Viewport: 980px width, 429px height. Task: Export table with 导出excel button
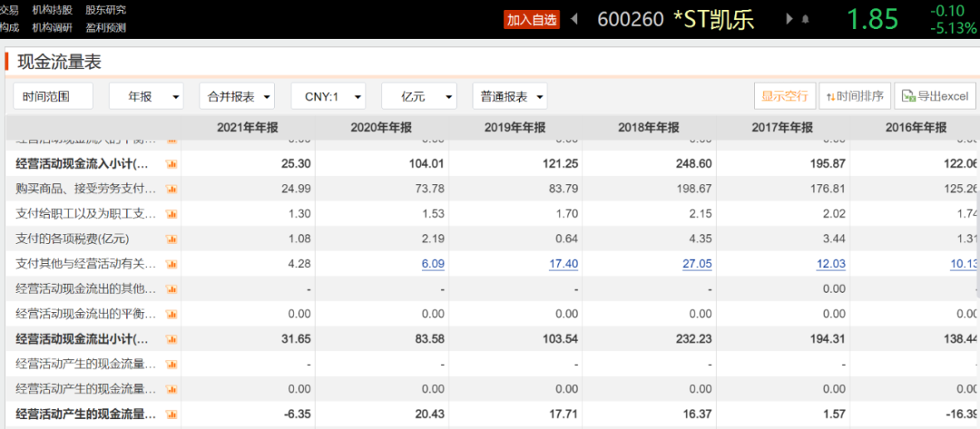pyautogui.click(x=935, y=96)
